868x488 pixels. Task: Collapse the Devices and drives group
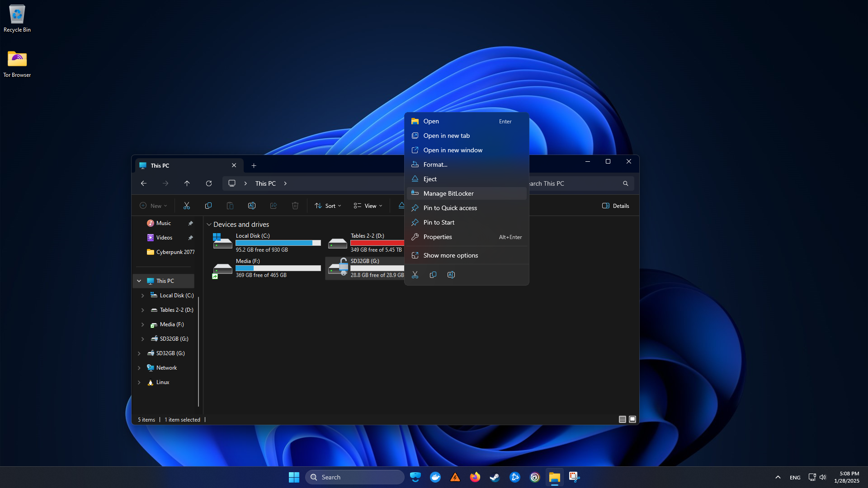click(x=209, y=225)
